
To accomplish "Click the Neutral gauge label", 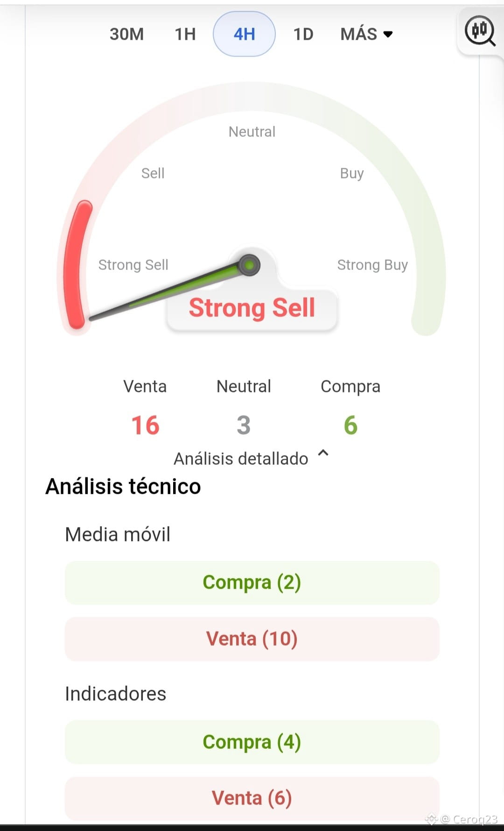I will [252, 132].
